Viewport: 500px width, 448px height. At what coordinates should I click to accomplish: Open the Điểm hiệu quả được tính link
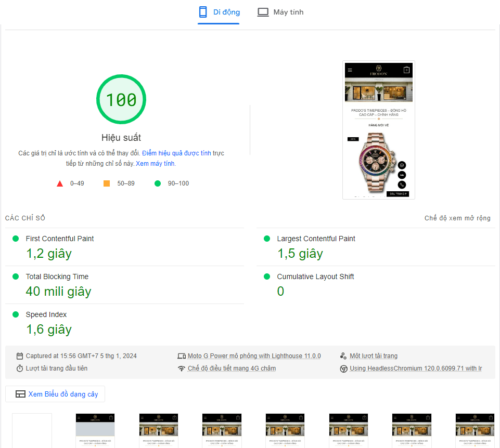176,153
